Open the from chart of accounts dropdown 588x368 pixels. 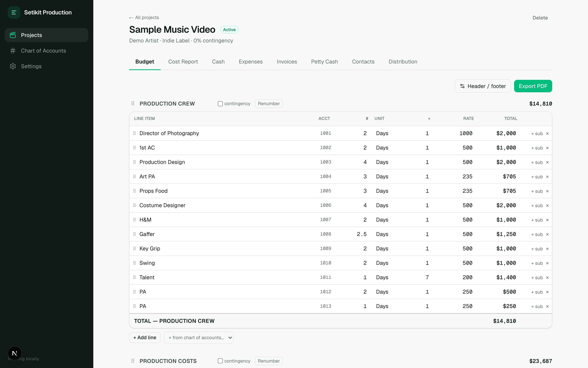pos(199,338)
